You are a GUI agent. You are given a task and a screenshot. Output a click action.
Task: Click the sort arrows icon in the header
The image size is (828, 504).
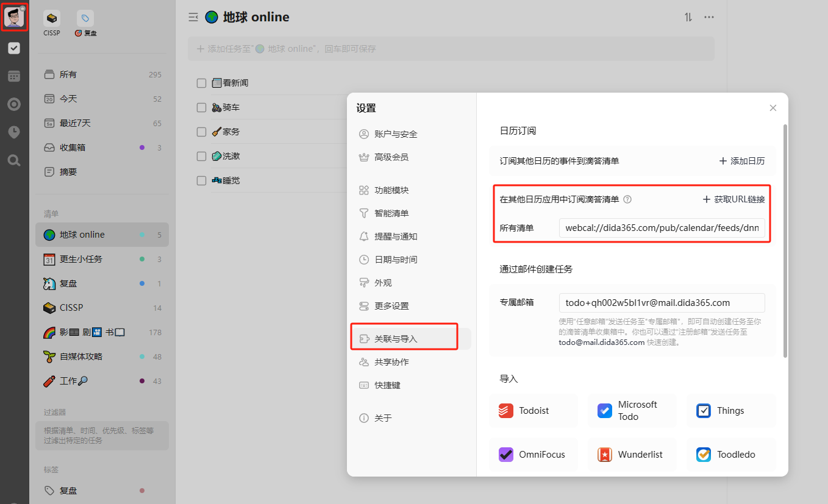point(688,17)
